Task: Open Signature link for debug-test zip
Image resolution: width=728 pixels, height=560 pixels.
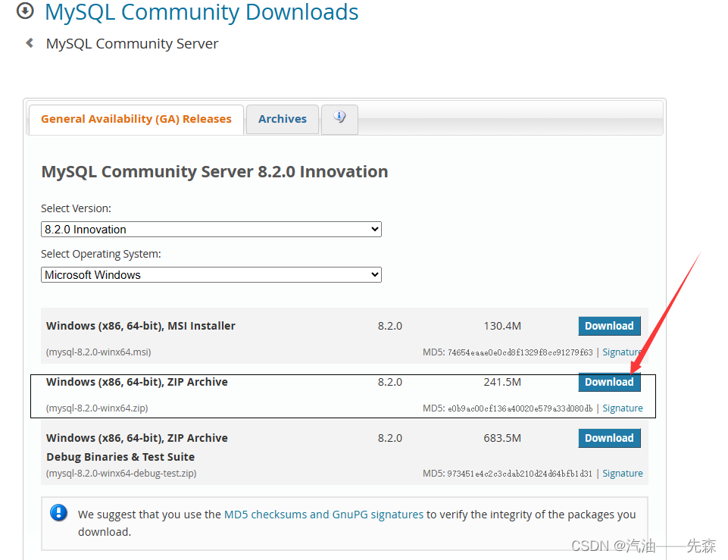Action: [622, 473]
